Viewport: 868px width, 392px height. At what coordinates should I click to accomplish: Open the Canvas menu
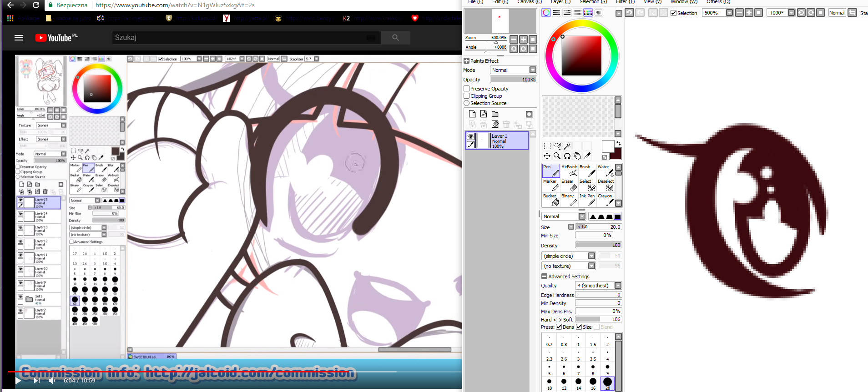tap(529, 2)
